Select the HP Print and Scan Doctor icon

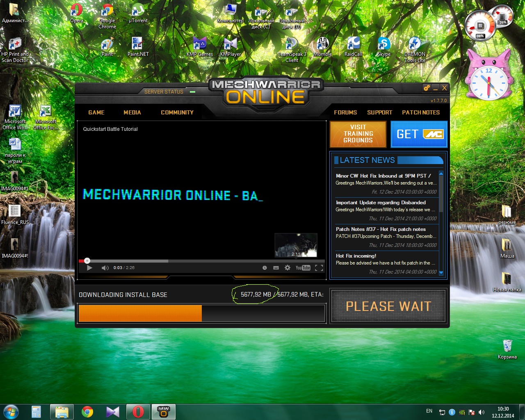[15, 49]
